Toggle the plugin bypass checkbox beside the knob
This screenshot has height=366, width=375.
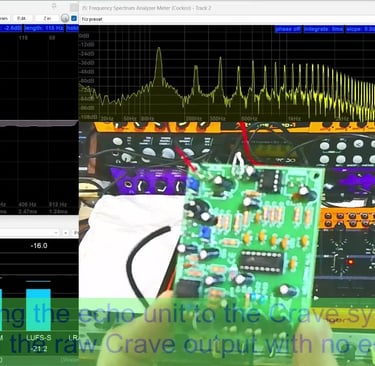[x=74, y=18]
